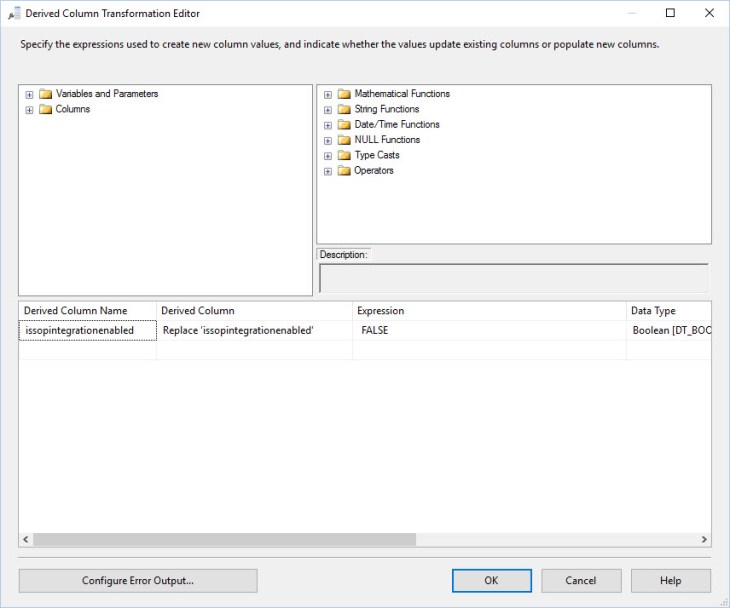The height and width of the screenshot is (608, 730).
Task: Click the Type Casts folder icon
Action: click(x=344, y=156)
